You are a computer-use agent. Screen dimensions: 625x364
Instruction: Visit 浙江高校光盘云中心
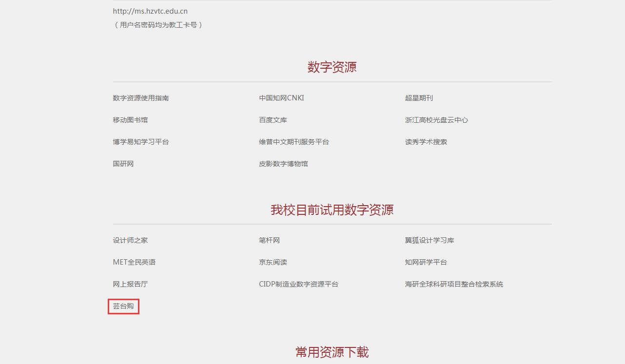436,120
